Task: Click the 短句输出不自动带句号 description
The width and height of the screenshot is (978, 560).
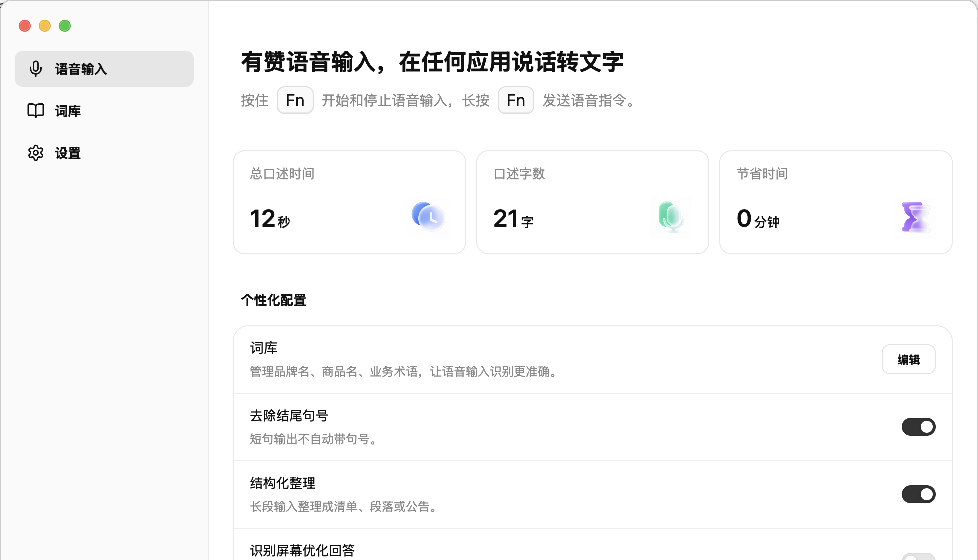Action: coord(314,439)
